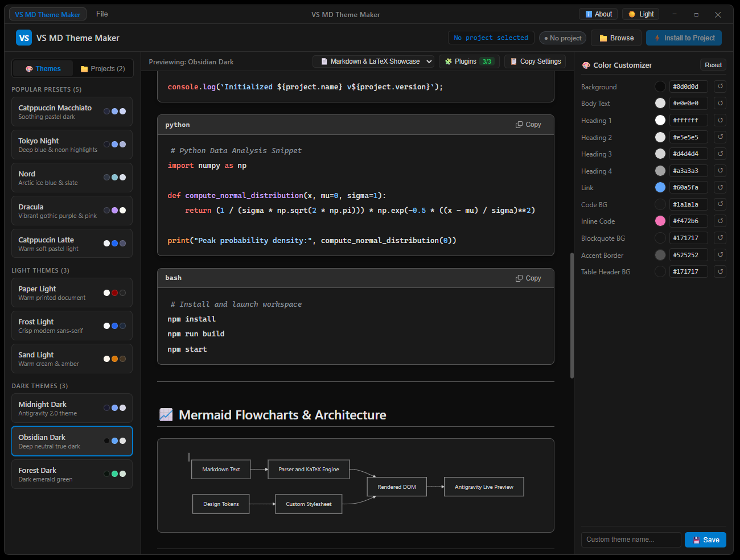Copy the bash code block
Viewport: 740px width, 560px height.
point(528,278)
